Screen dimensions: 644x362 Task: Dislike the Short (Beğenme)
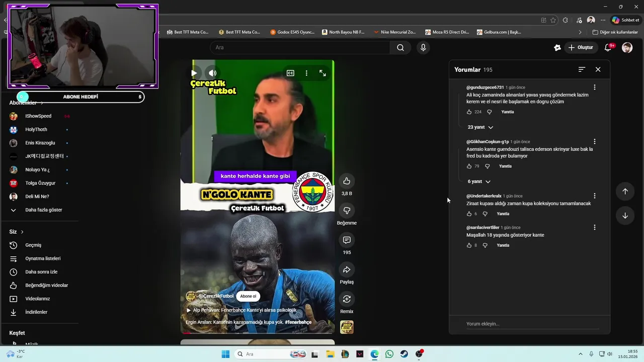347,210
